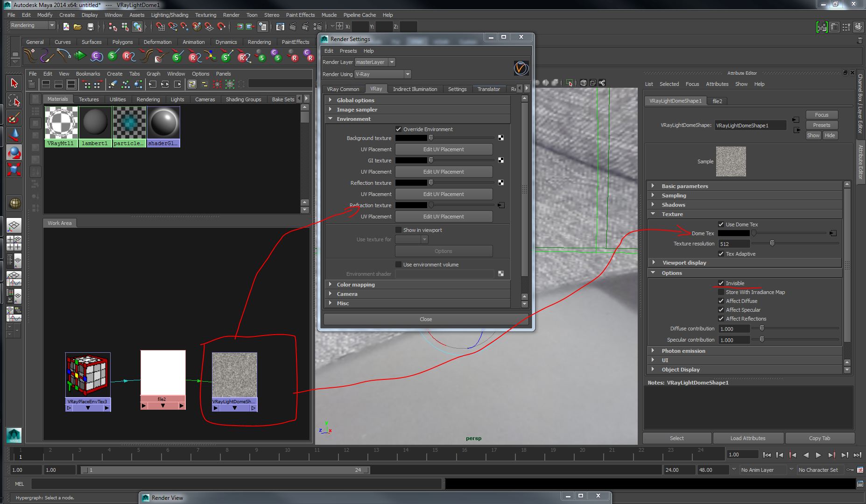Viewport: 866px width, 504px height.
Task: Enable Store With Irradiance Map
Action: (x=721, y=292)
